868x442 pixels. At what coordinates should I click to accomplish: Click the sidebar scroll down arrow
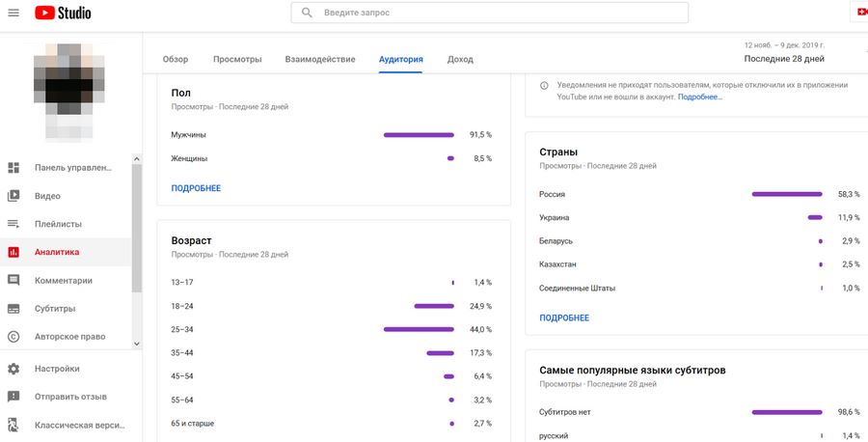[x=137, y=344]
